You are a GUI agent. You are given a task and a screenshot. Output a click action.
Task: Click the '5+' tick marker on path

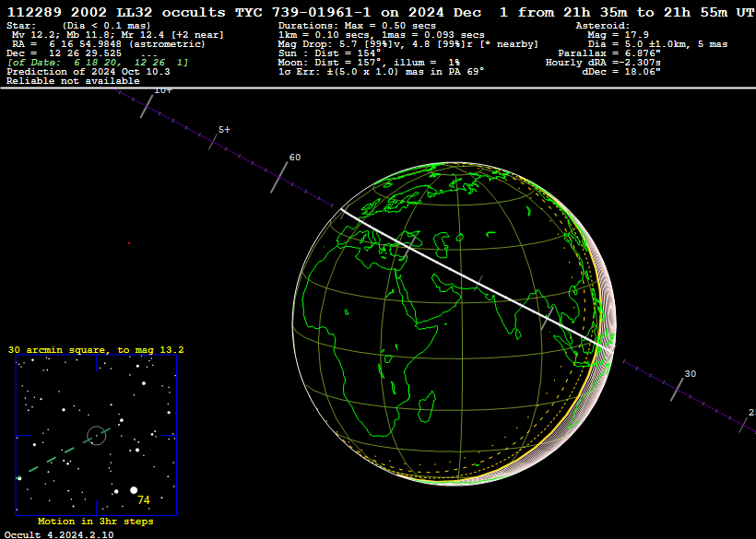pos(213,142)
